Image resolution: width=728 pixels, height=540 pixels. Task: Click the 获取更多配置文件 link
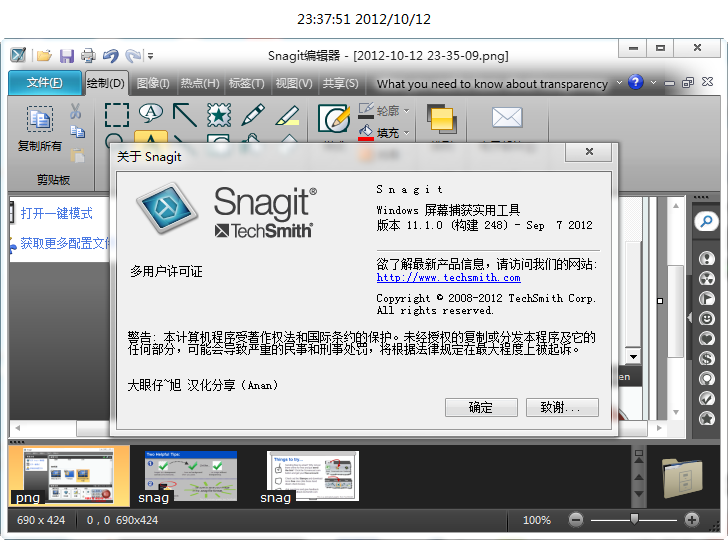(65, 243)
